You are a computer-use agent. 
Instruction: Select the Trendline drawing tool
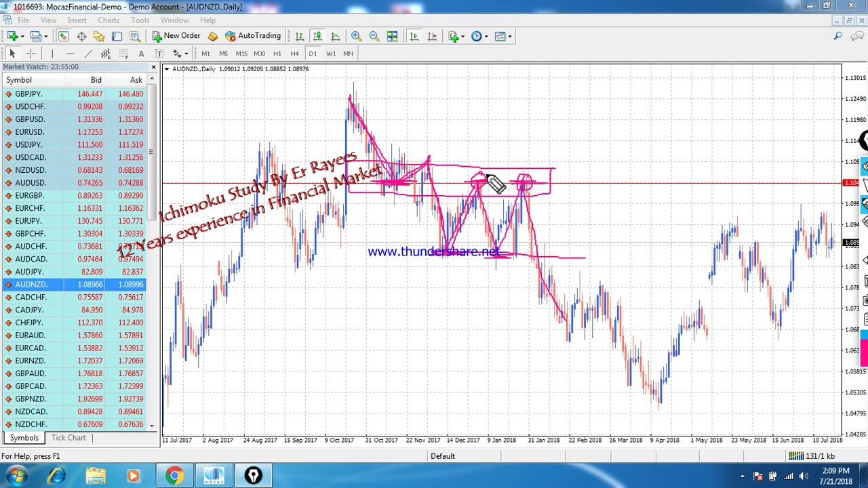pyautogui.click(x=87, y=54)
